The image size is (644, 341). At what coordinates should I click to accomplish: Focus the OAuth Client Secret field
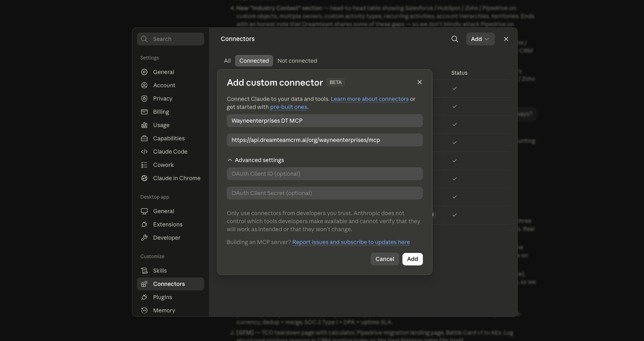pos(325,193)
